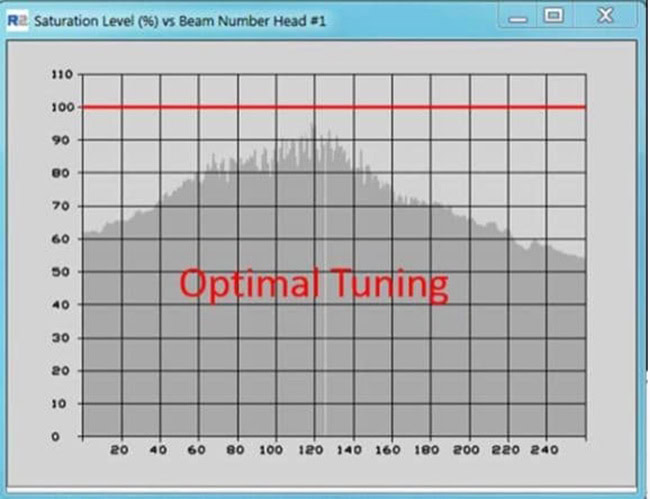The image size is (650, 499).
Task: Minimize the Saturation Level window
Action: 516,17
